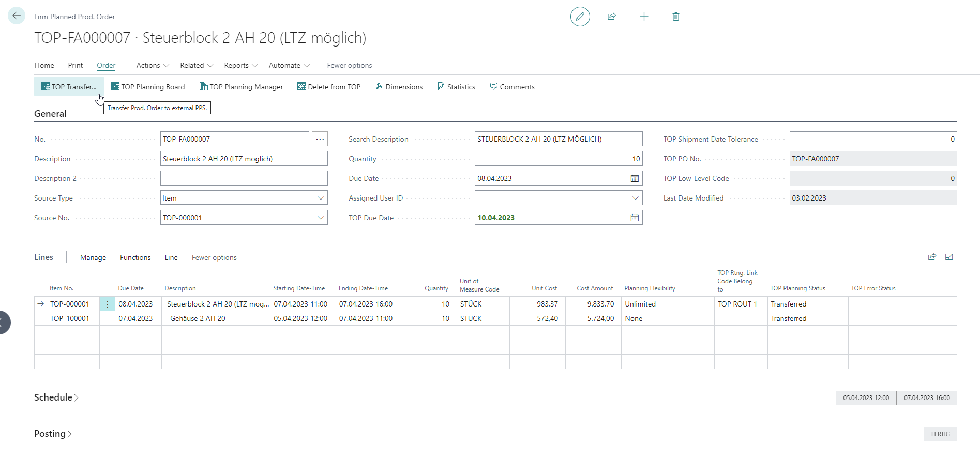Image resolution: width=980 pixels, height=474 pixels.
Task: Click into the Description 2 field
Action: pyautogui.click(x=244, y=178)
